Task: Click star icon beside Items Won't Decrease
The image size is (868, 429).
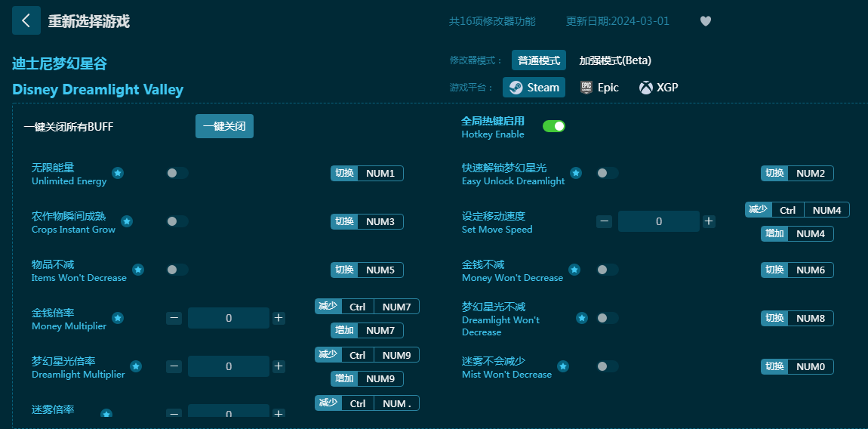Action: [138, 270]
